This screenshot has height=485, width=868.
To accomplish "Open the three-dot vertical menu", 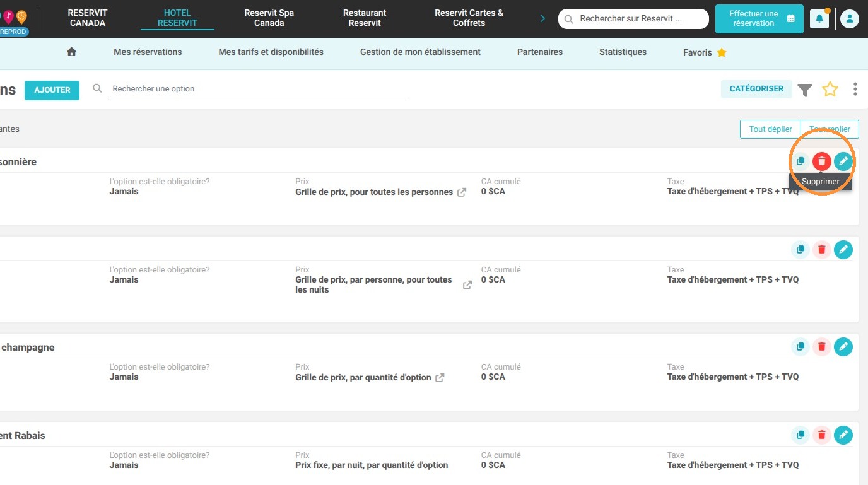I will tap(855, 90).
